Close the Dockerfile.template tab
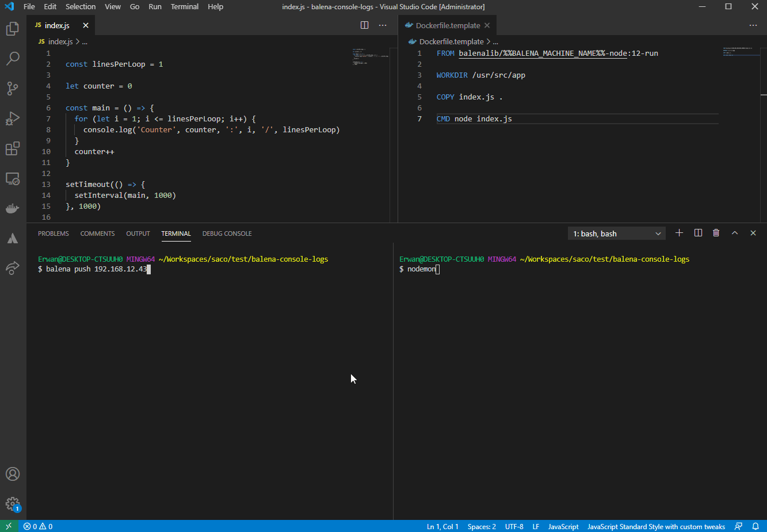Viewport: 767px width, 532px height. tap(487, 25)
